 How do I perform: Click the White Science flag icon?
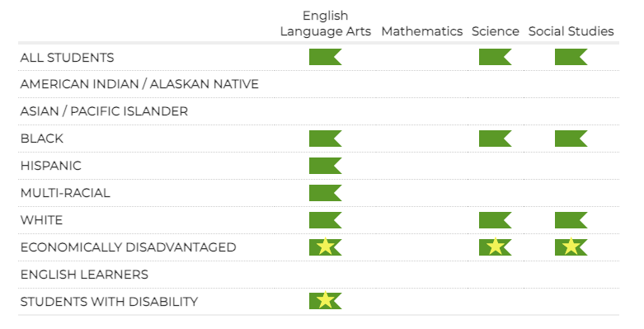coord(496,220)
